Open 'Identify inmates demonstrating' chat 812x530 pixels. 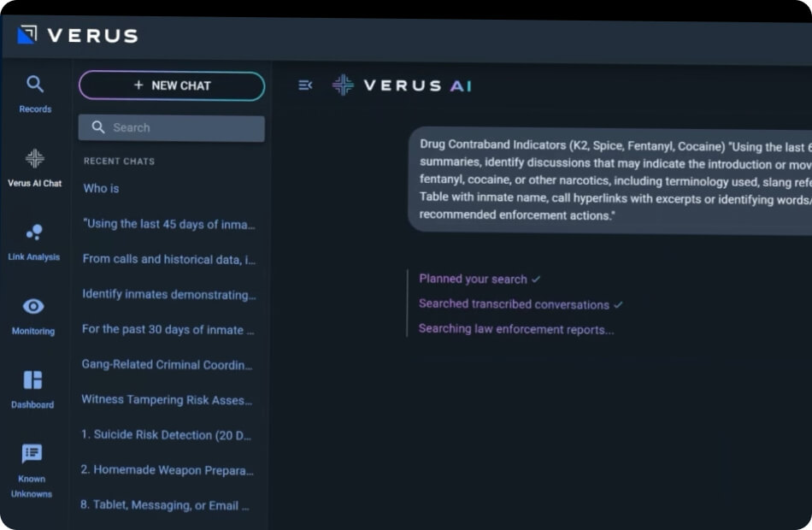(169, 294)
